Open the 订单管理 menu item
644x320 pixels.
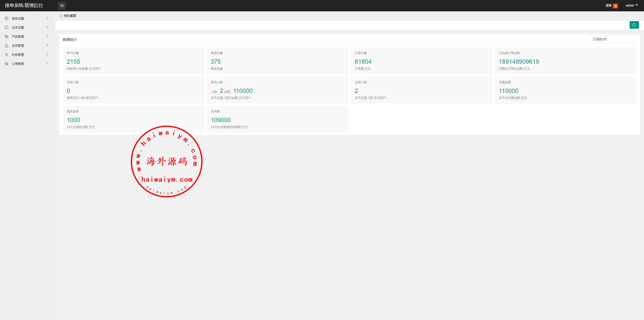click(x=18, y=64)
